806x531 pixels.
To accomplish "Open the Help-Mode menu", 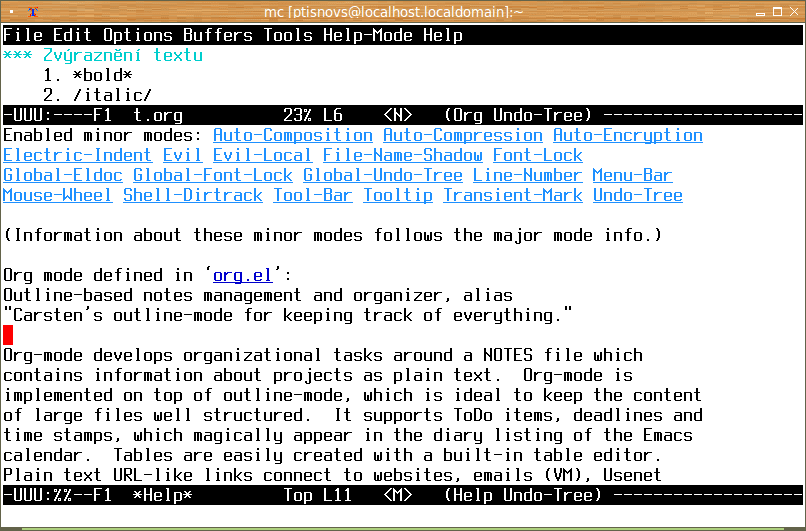I will (x=368, y=35).
